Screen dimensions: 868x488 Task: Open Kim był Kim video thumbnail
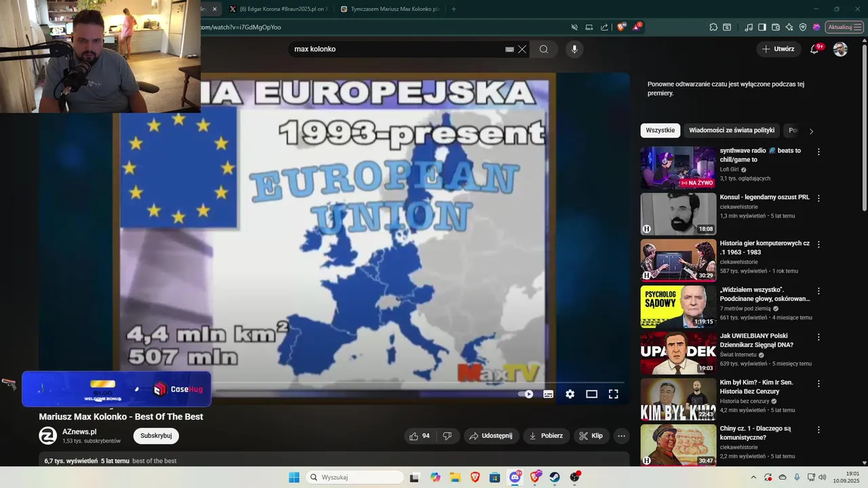[x=678, y=399]
